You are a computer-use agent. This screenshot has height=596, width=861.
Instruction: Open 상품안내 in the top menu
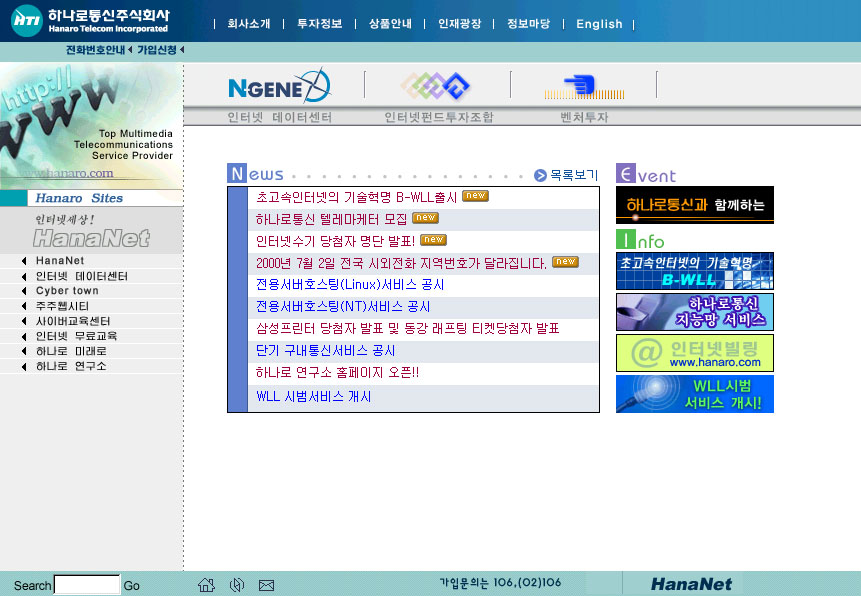tap(390, 24)
